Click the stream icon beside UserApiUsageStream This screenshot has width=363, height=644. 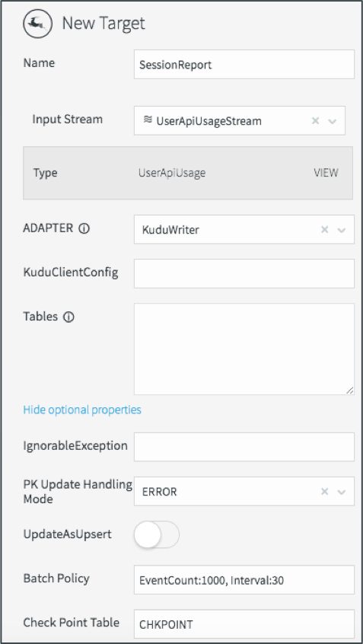148,120
